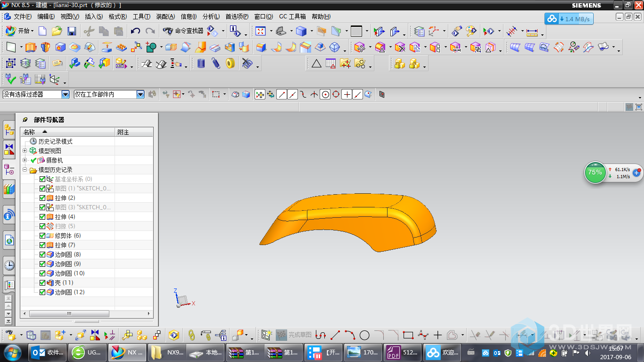The image size is (644, 362).
Task: Open the 开始 Start dropdown
Action: click(19, 31)
